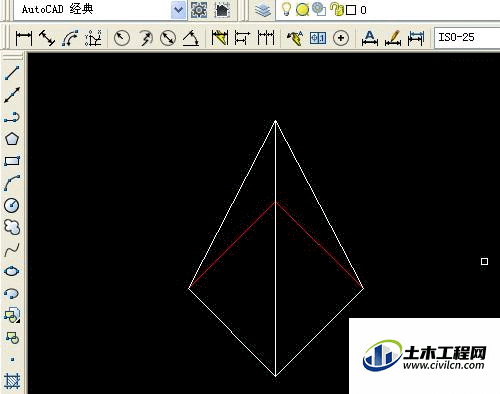The width and height of the screenshot is (500, 394).
Task: Toggle layer 0 freeze sun icon
Action: (302, 10)
